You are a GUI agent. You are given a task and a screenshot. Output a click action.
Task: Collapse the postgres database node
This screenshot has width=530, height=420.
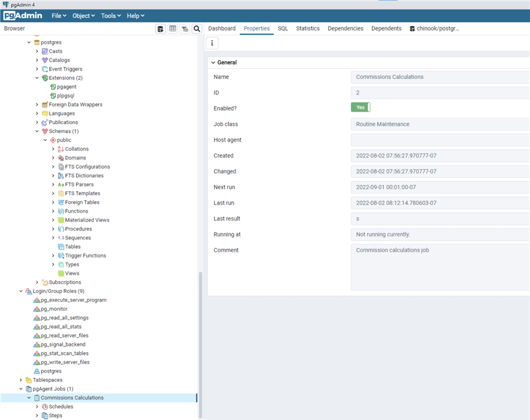[29, 42]
